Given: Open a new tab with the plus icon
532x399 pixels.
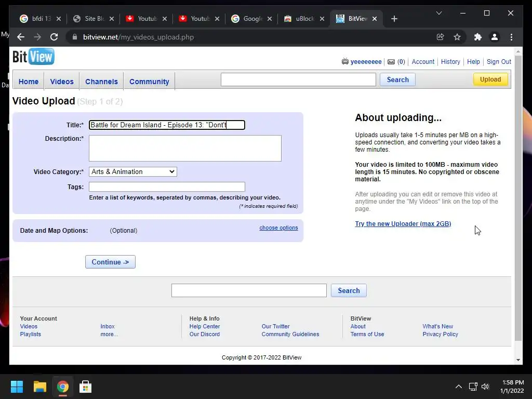Looking at the screenshot, I should click(394, 19).
